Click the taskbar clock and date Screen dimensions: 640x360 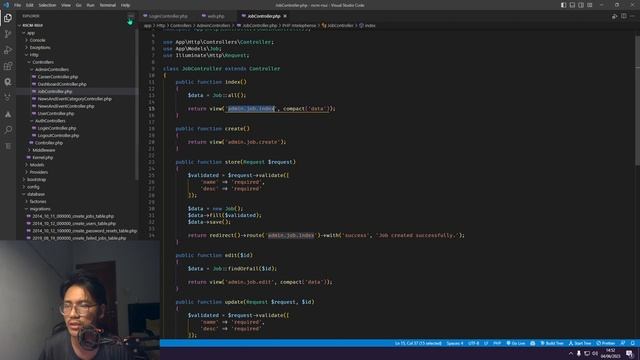coord(610,353)
